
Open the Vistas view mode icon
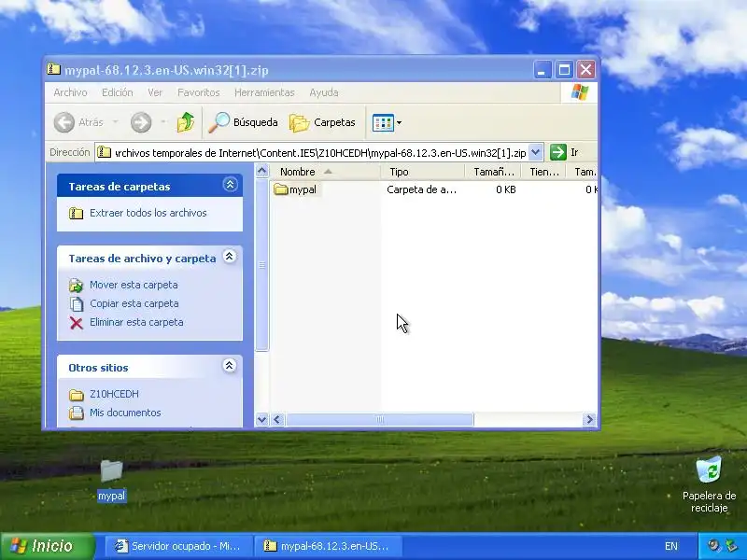click(x=383, y=123)
